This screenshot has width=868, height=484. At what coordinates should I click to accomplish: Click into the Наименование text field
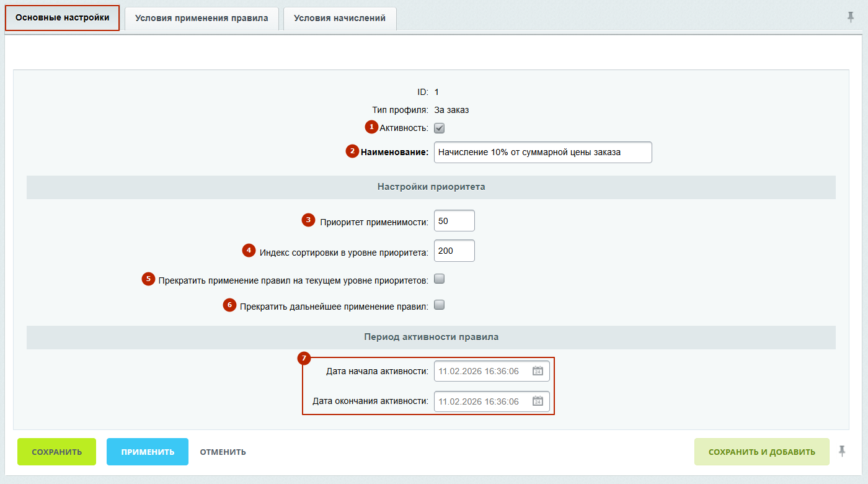click(542, 152)
